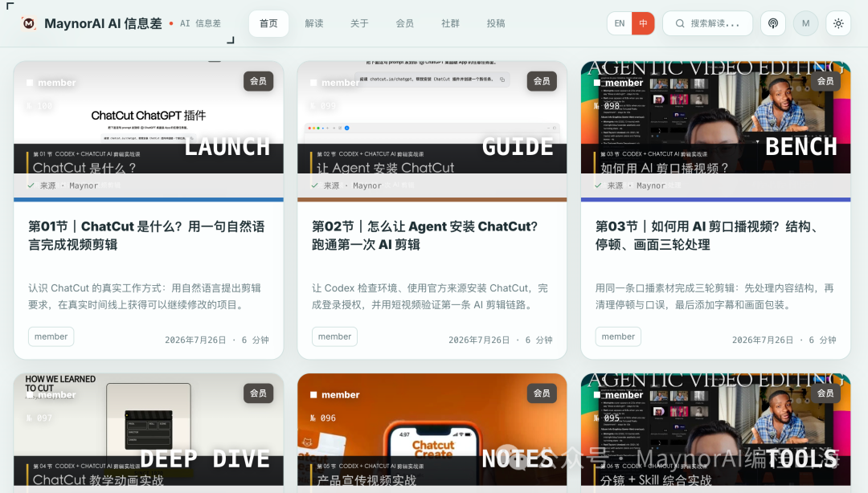Open the podcast broadcast icon button
Image resolution: width=868 pixels, height=493 pixels.
click(x=773, y=23)
